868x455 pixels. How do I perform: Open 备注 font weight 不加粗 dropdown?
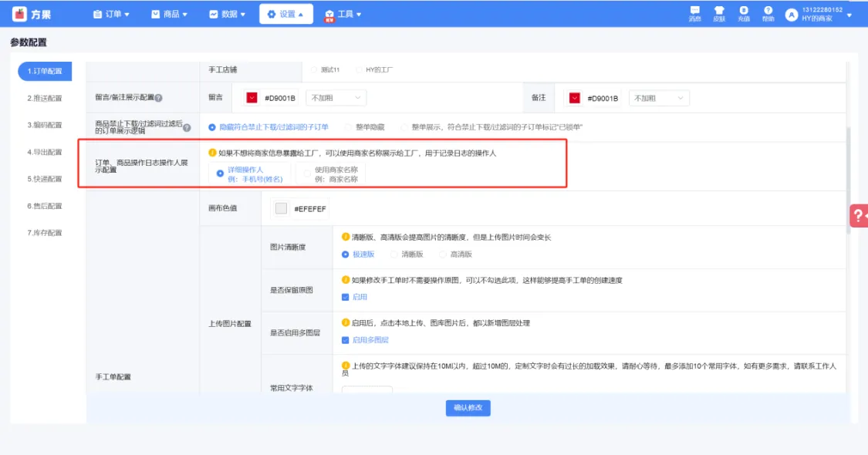coord(659,98)
